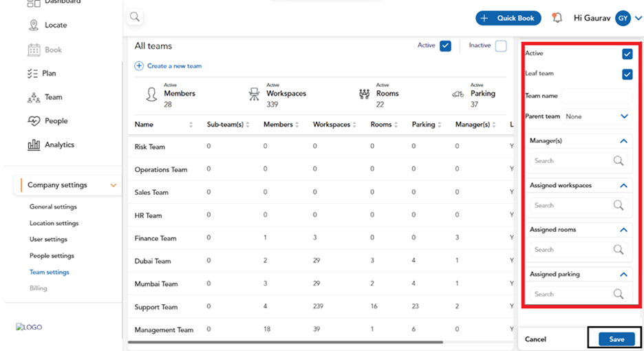Screen dimensions: 644x351
Task: Sort by Parking column arrows
Action: click(x=440, y=125)
